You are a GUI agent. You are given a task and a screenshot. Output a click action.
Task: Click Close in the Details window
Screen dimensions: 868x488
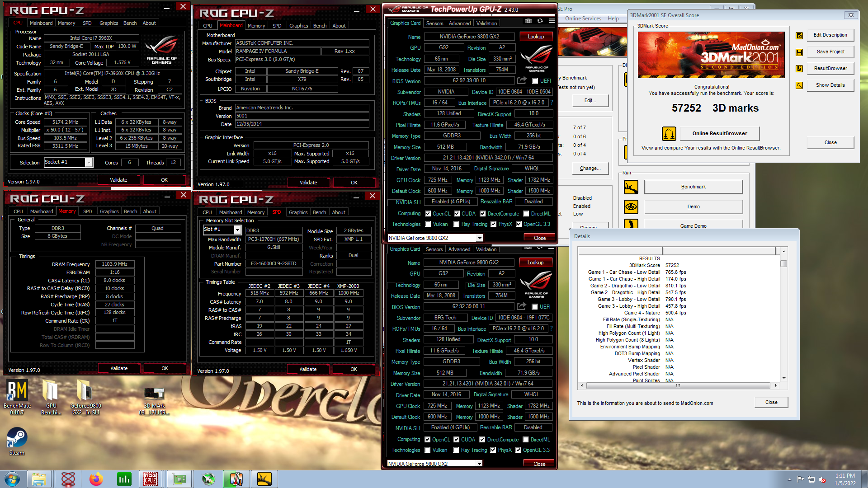pyautogui.click(x=771, y=402)
